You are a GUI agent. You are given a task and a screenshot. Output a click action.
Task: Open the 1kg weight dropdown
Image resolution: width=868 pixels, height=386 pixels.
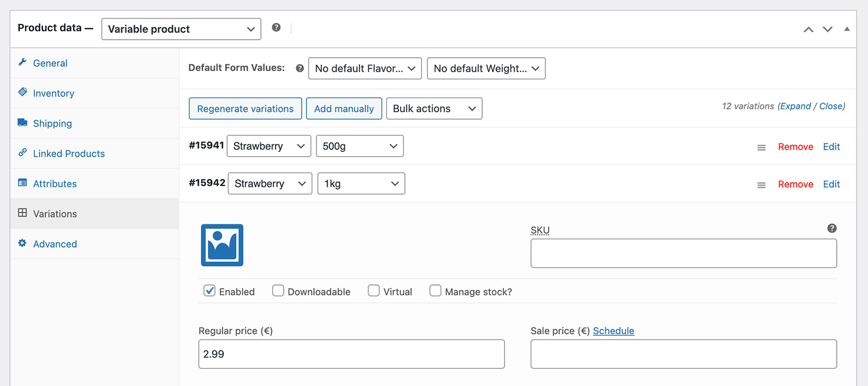click(361, 184)
